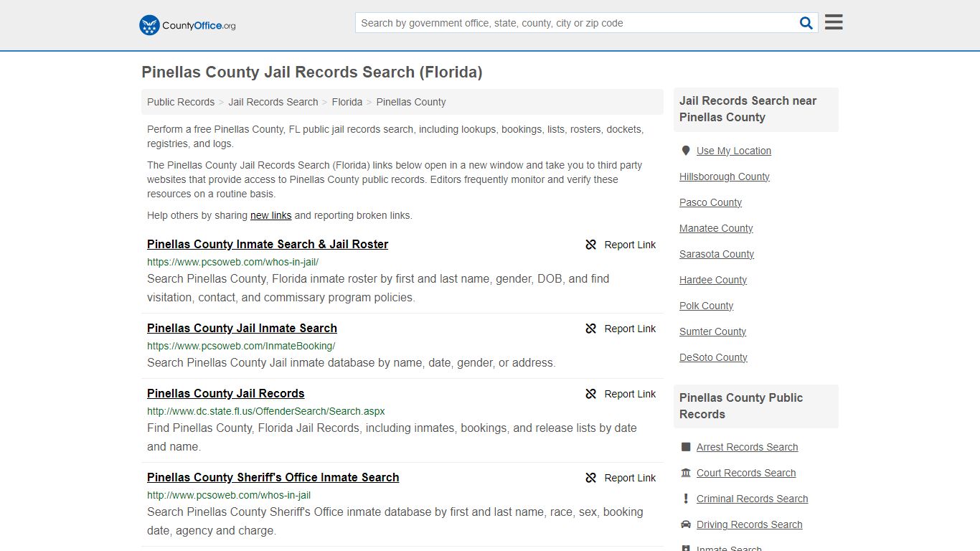Click broken-link icon for Sheriff's Office Inmate Search
980x551 pixels.
click(x=591, y=478)
